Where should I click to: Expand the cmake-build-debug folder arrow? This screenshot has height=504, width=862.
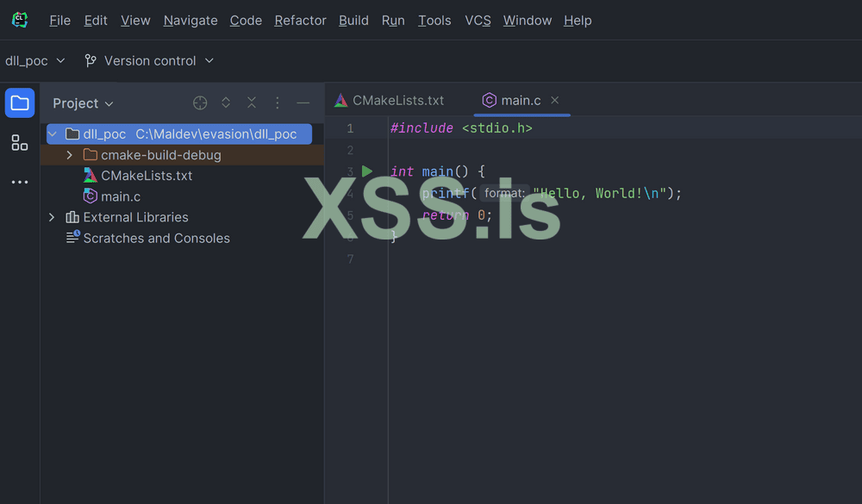69,155
